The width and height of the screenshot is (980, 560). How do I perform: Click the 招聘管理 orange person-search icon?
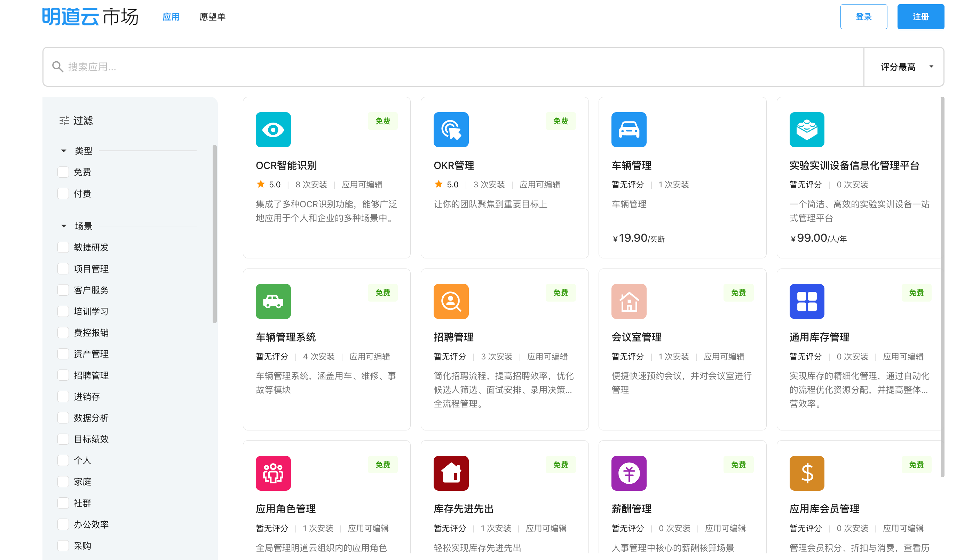point(451,301)
